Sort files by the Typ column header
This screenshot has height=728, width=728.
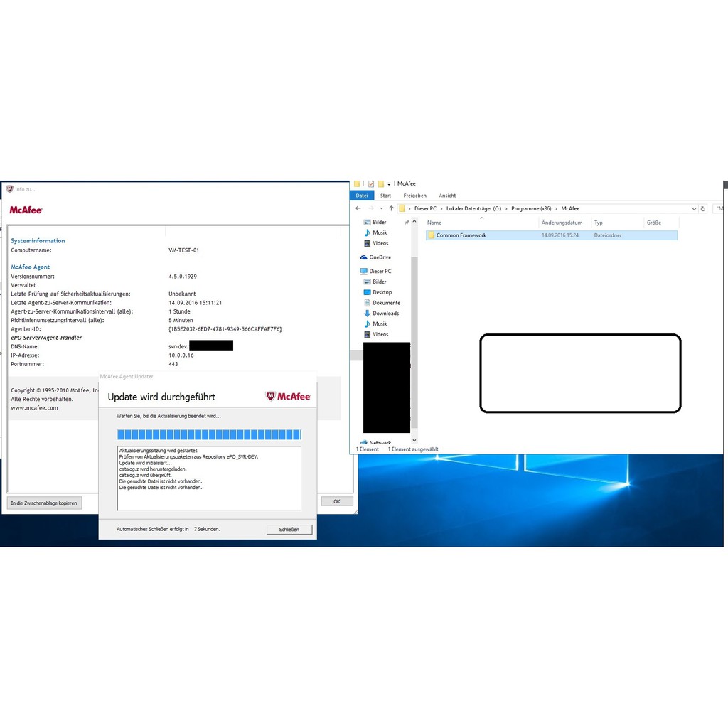618,223
